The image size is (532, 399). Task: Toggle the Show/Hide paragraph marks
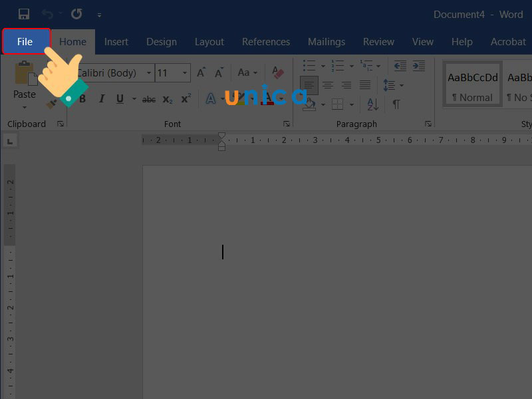pyautogui.click(x=396, y=103)
